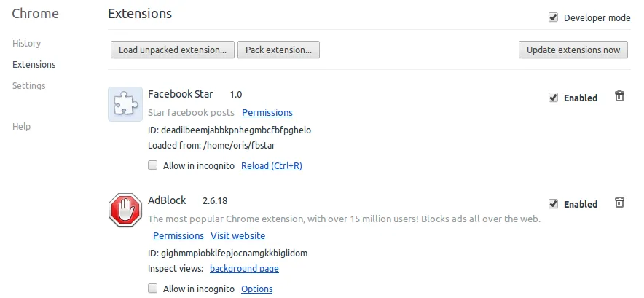
Task: Uncheck Enabled for AdBlock
Action: (554, 204)
